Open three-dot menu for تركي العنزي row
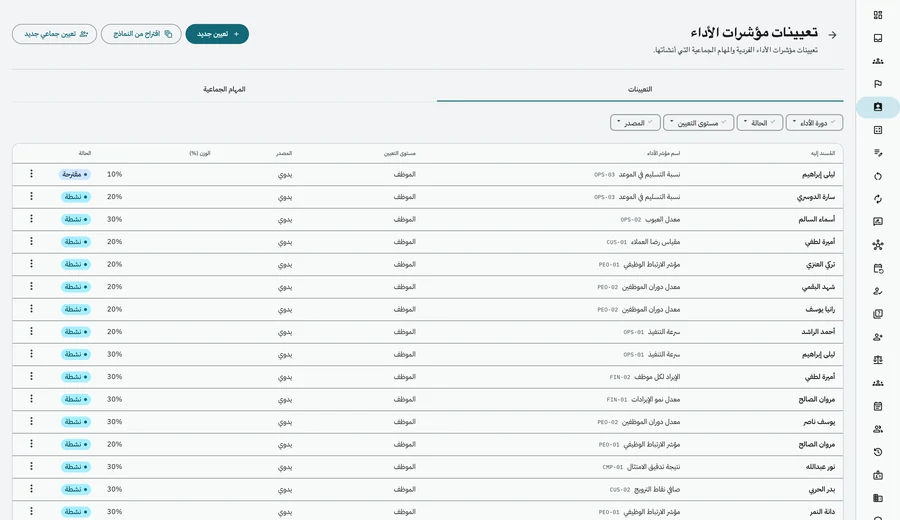 pyautogui.click(x=32, y=264)
